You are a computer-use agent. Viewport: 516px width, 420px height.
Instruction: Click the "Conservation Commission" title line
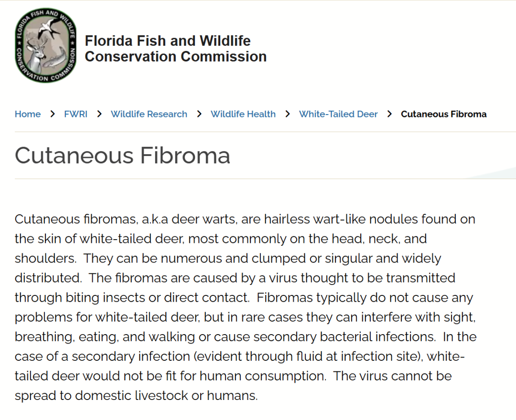(x=176, y=56)
